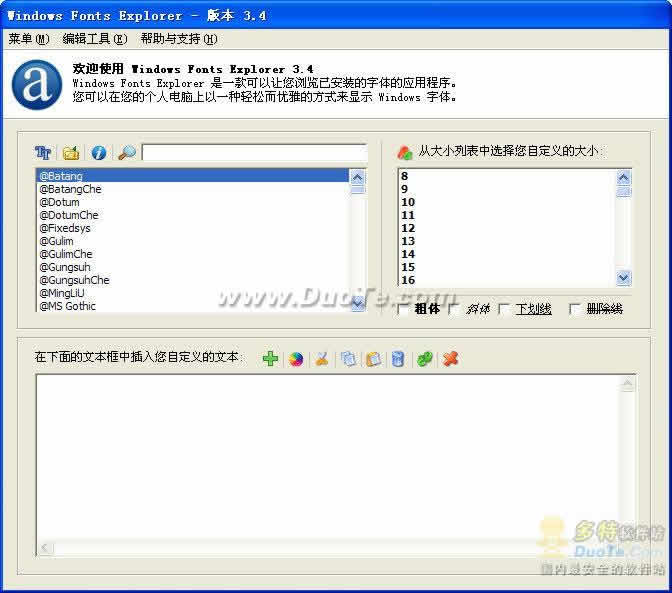Choose font size 12

pyautogui.click(x=508, y=228)
